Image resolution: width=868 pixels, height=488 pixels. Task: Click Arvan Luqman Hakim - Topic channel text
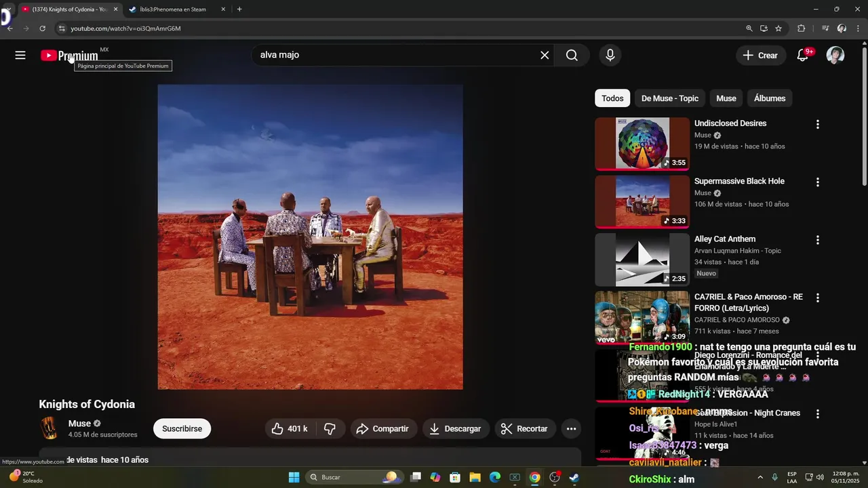(x=738, y=251)
